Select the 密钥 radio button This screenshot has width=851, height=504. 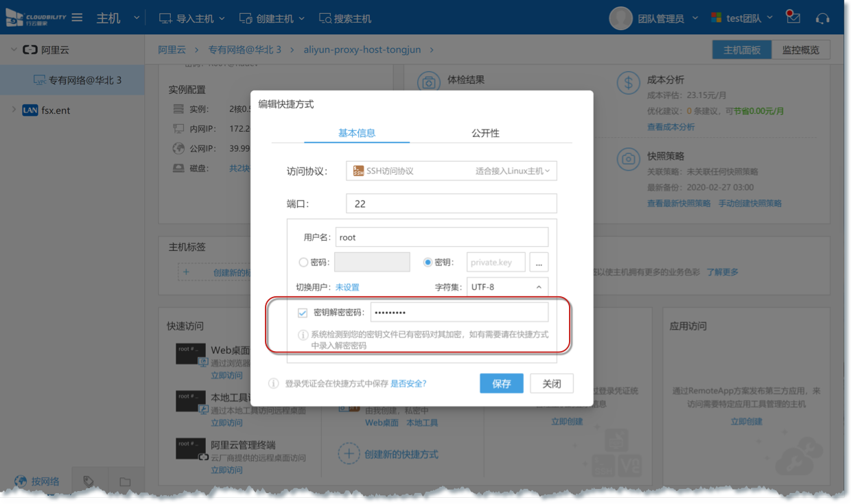tap(428, 262)
